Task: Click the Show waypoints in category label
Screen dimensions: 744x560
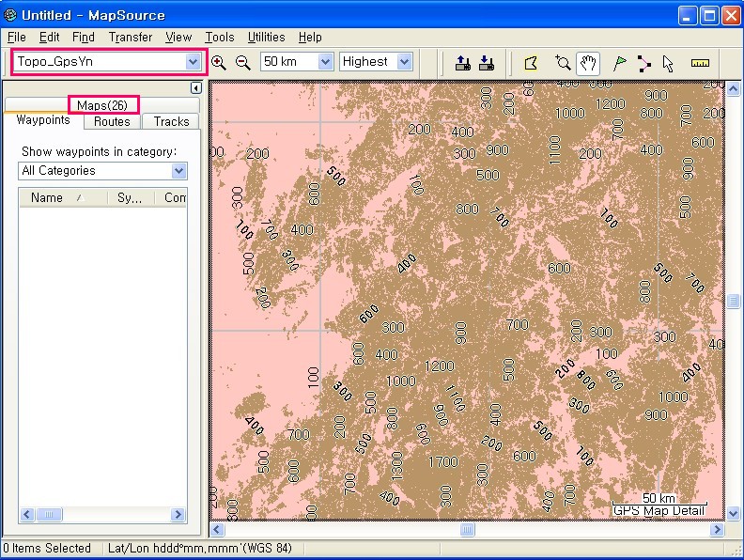Action: point(100,152)
